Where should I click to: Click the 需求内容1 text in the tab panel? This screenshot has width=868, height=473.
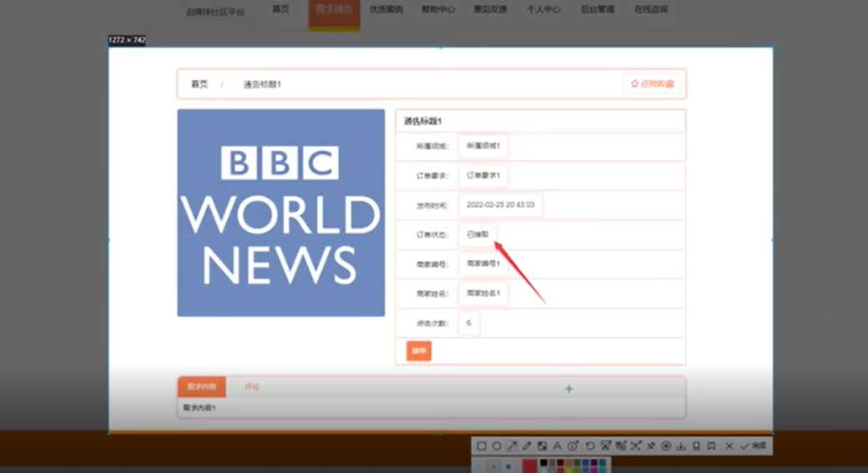[x=199, y=408]
